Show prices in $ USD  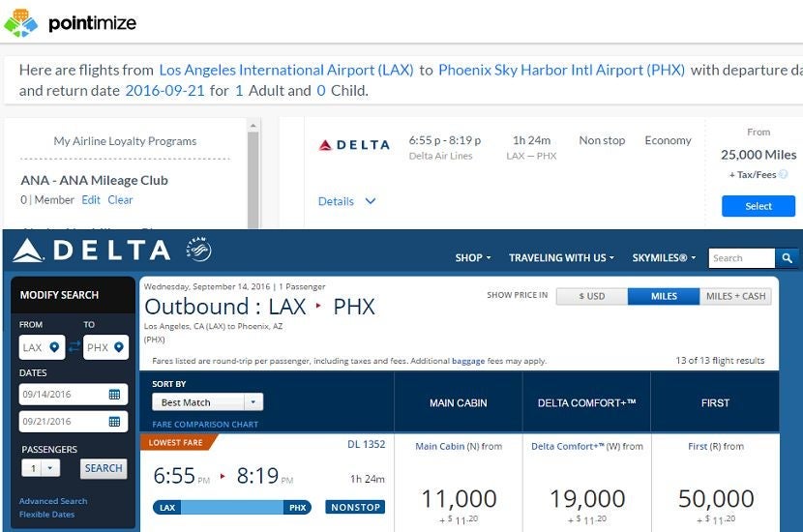click(591, 296)
